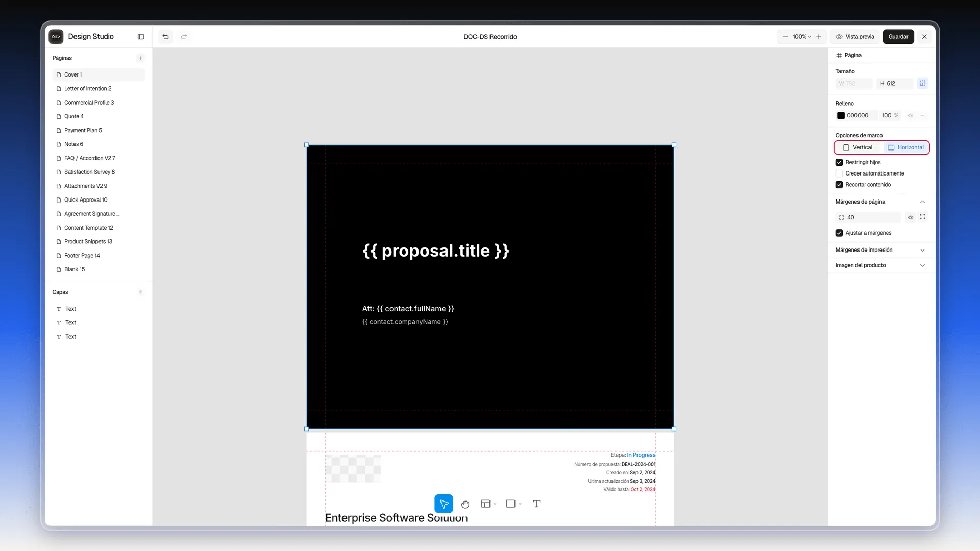Open the Quote 4 page
This screenshot has height=551, width=980.
pyautogui.click(x=98, y=116)
